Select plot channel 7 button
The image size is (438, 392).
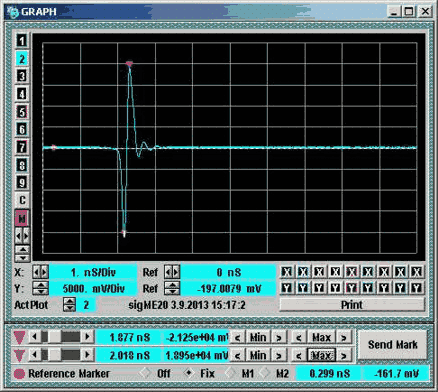(x=22, y=147)
